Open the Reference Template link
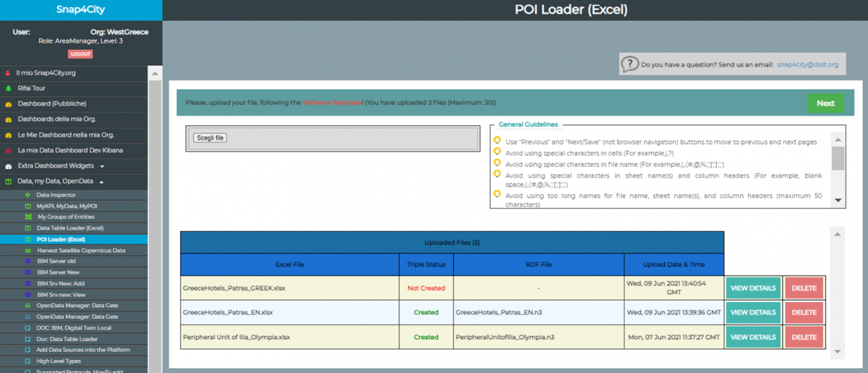Viewport: 868px width, 373px height. tap(332, 103)
